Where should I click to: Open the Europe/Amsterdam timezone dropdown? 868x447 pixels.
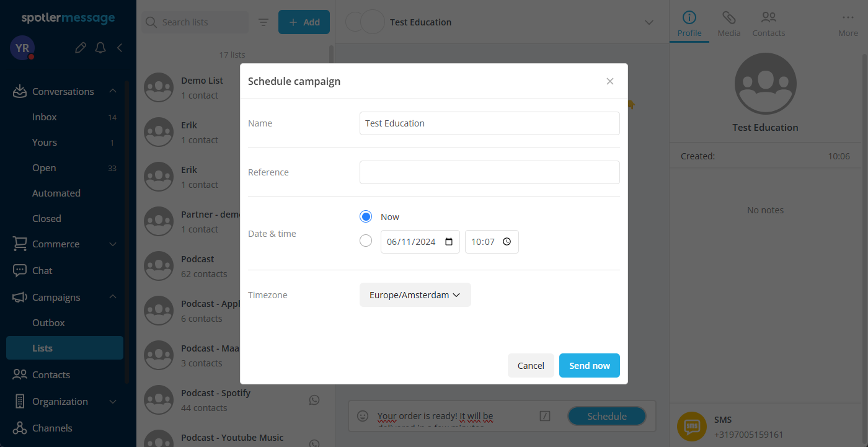click(415, 295)
